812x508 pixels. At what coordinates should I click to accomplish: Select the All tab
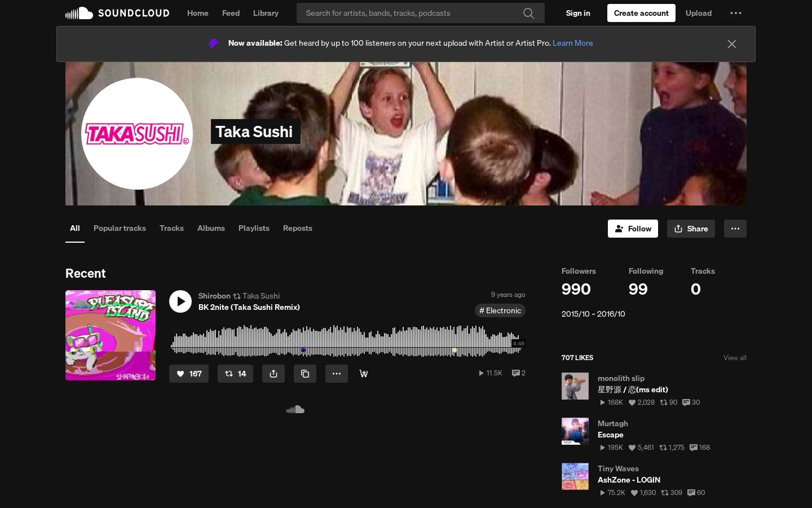click(75, 228)
